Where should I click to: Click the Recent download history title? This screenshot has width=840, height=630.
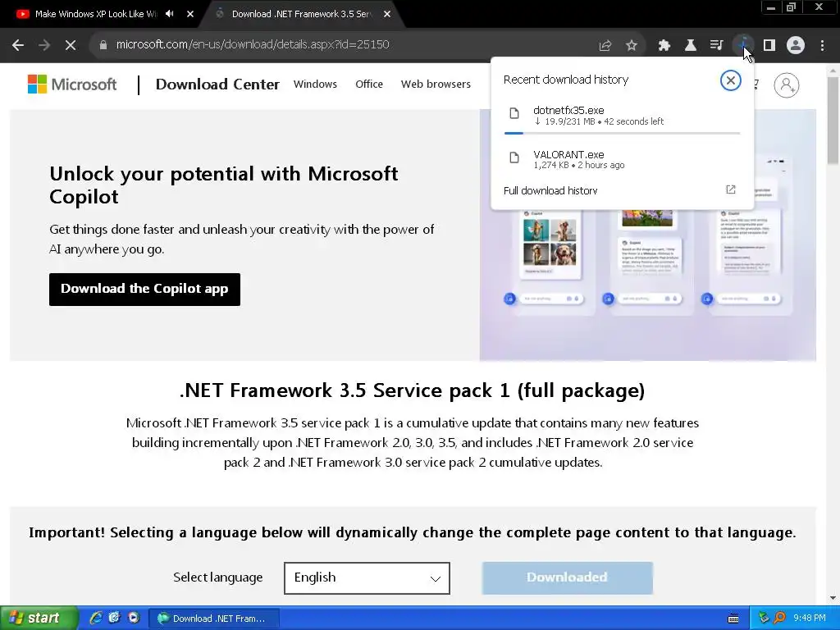tap(566, 80)
